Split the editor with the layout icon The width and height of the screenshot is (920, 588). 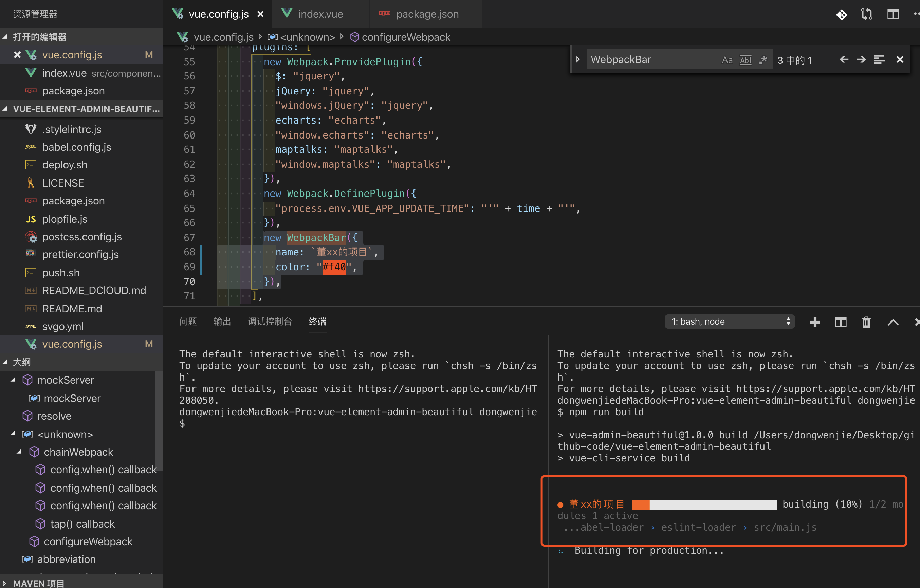pos(893,14)
